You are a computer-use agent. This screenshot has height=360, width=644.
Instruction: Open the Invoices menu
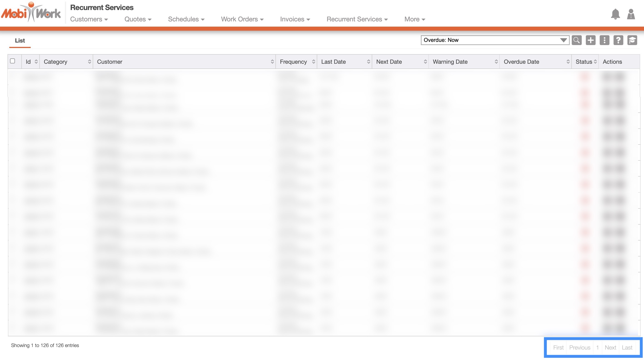pos(295,19)
